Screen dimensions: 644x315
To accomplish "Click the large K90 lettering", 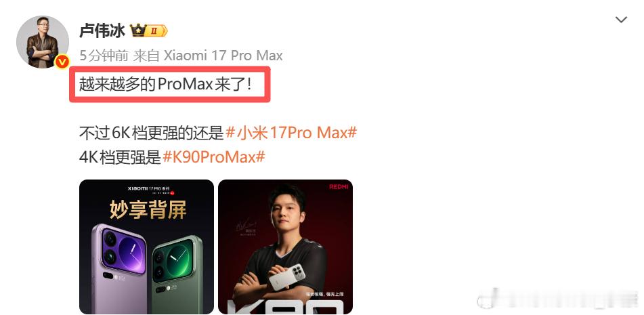I will point(286,307).
